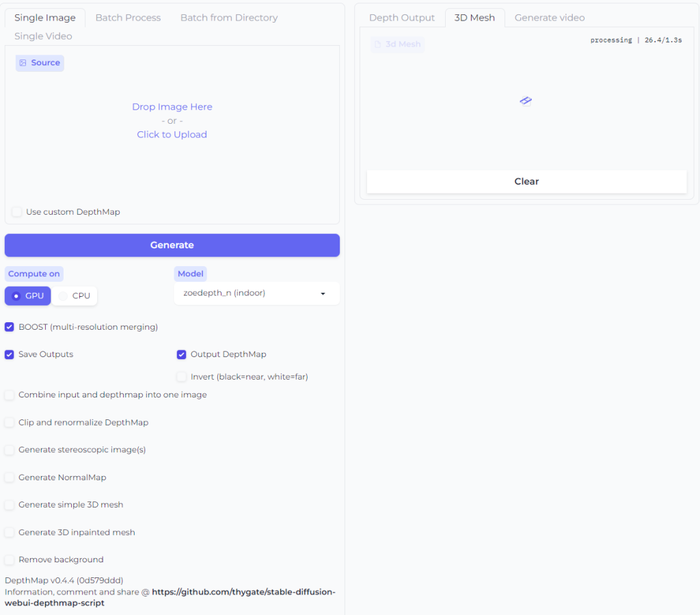The height and width of the screenshot is (615, 700).
Task: Check Clip and renormalize DepthMap
Action: [10, 423]
